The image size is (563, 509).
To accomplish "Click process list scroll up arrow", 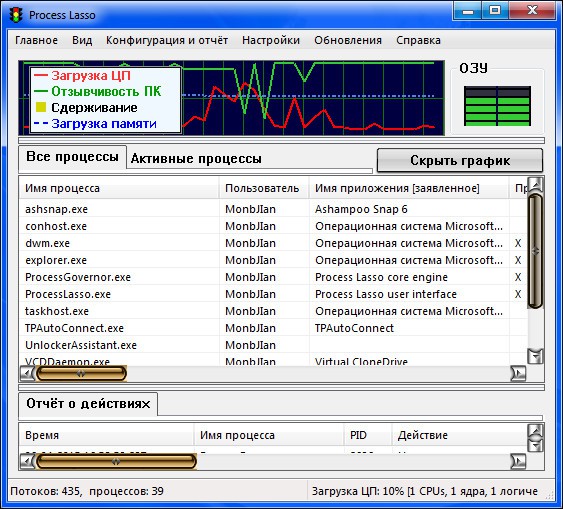I will pos(535,185).
